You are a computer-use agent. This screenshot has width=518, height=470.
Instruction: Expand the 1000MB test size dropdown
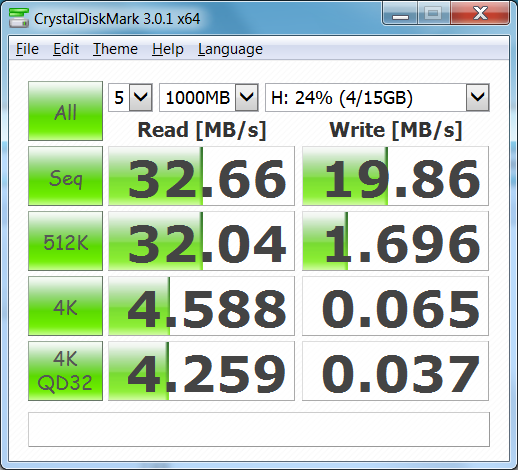click(209, 97)
